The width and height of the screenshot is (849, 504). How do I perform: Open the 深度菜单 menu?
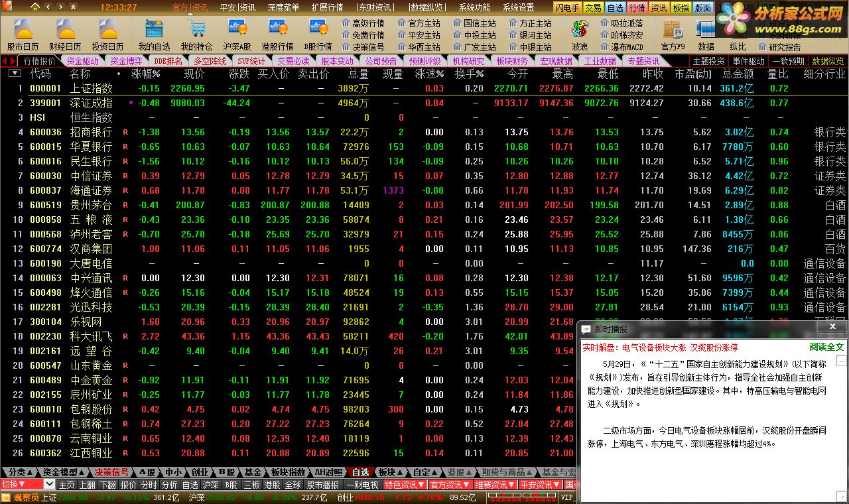pos(283,7)
